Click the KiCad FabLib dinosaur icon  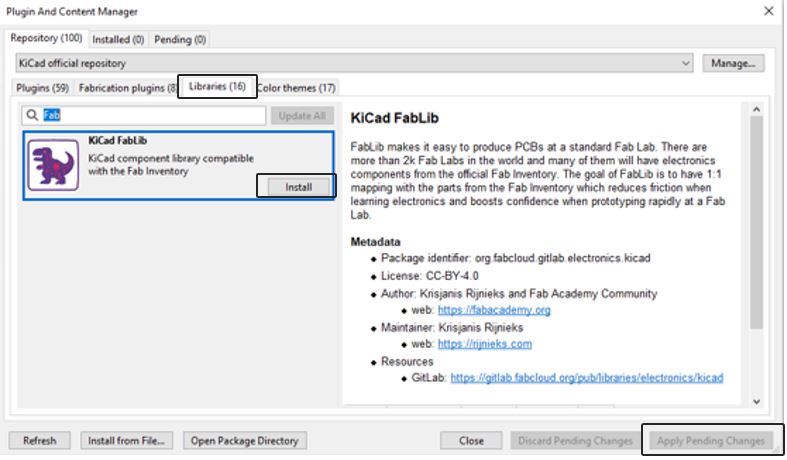pyautogui.click(x=55, y=165)
